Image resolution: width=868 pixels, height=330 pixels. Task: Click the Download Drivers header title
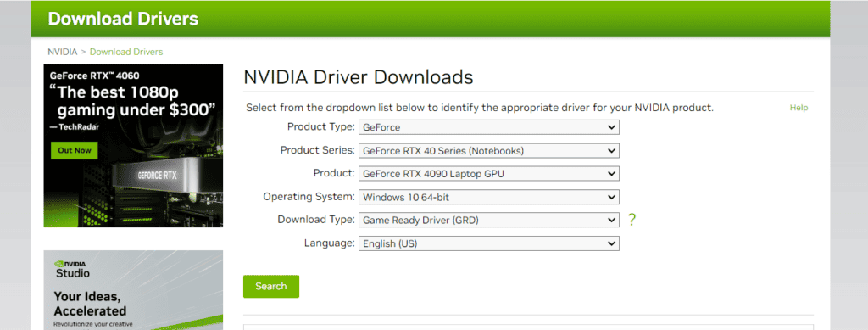point(123,19)
